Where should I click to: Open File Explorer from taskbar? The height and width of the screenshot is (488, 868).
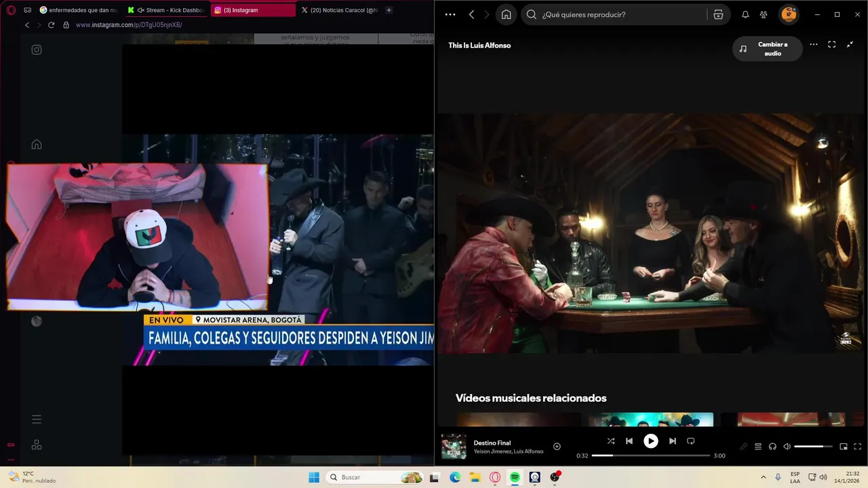[475, 477]
